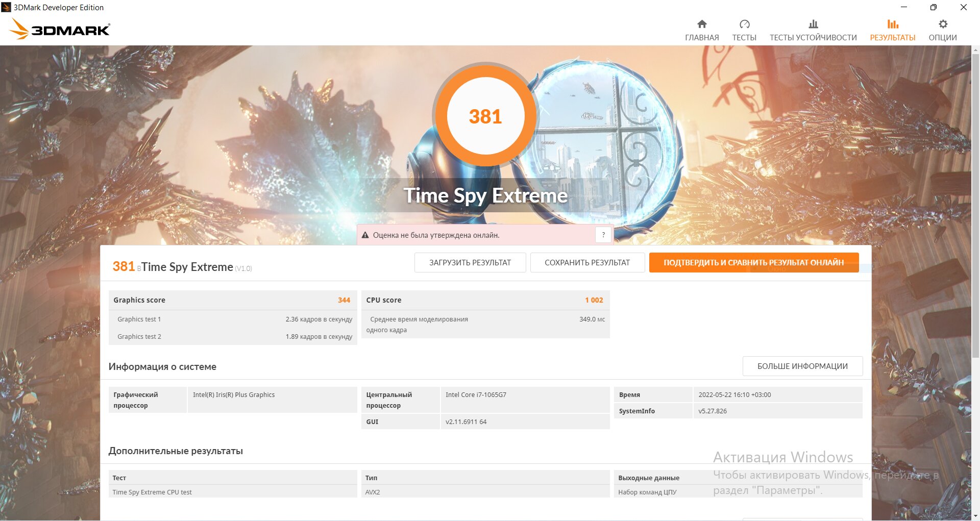Click the 2.36 кадров в секунду value
The height and width of the screenshot is (521, 980).
coord(319,319)
